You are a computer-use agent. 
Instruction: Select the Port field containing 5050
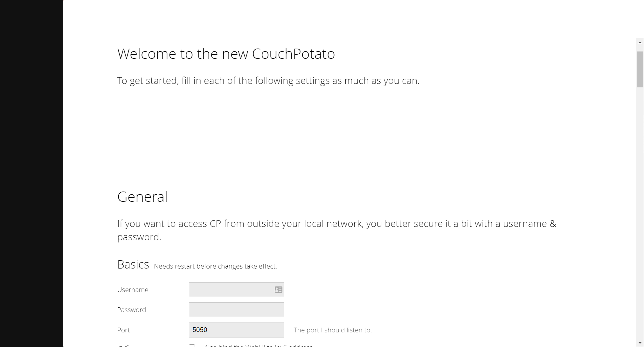236,330
